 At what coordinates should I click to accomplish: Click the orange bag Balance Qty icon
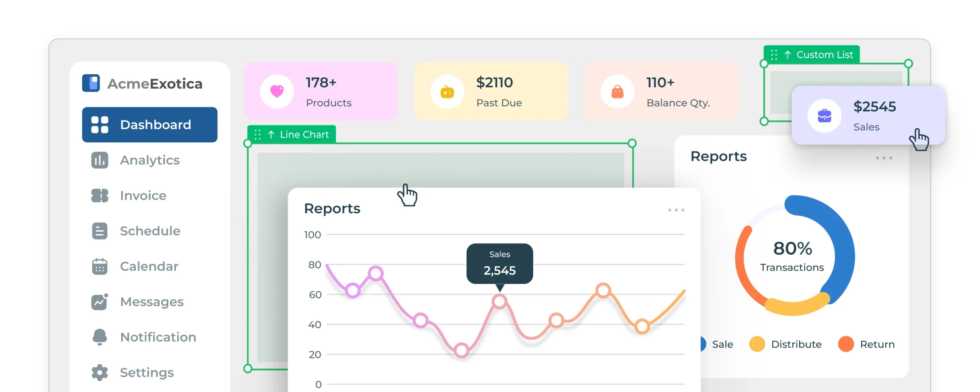(617, 91)
